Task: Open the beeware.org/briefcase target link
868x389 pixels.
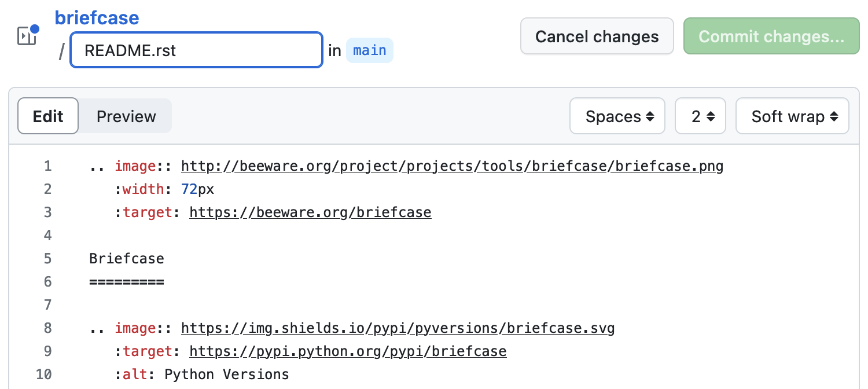Action: click(310, 212)
